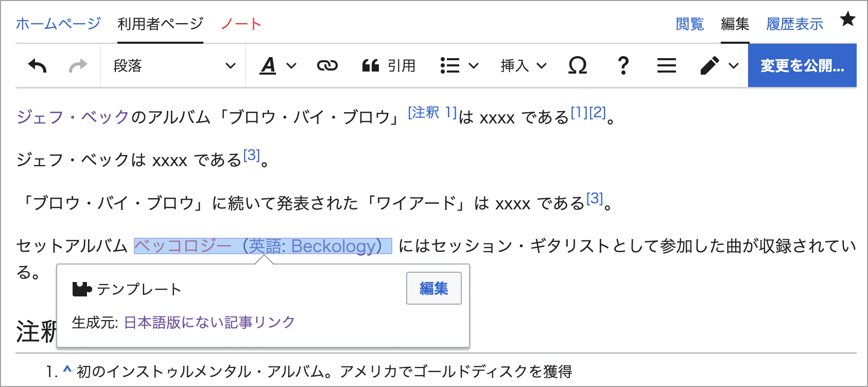Click the redo arrow icon

click(x=78, y=66)
